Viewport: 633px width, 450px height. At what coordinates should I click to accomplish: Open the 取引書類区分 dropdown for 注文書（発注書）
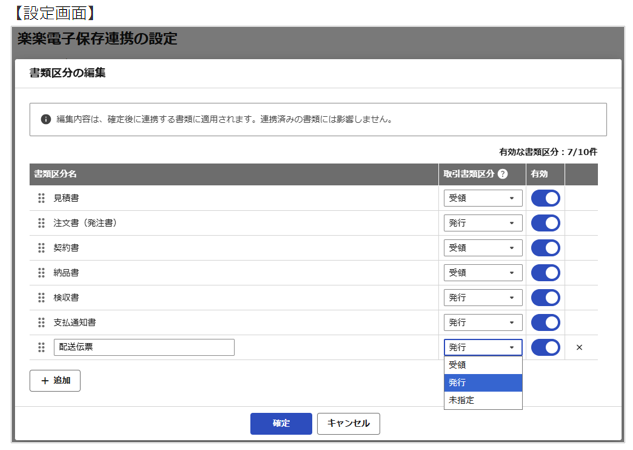[x=483, y=223]
